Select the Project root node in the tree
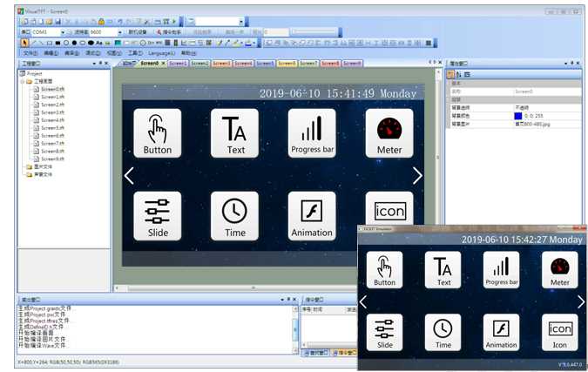Screen dimensions: 588x372 click(34, 73)
